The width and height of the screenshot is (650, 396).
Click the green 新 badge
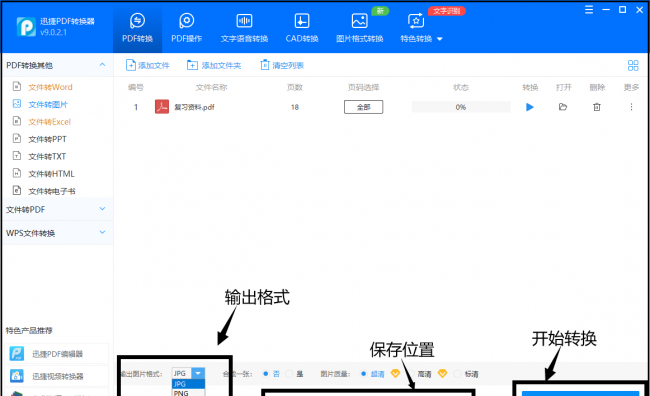click(380, 11)
